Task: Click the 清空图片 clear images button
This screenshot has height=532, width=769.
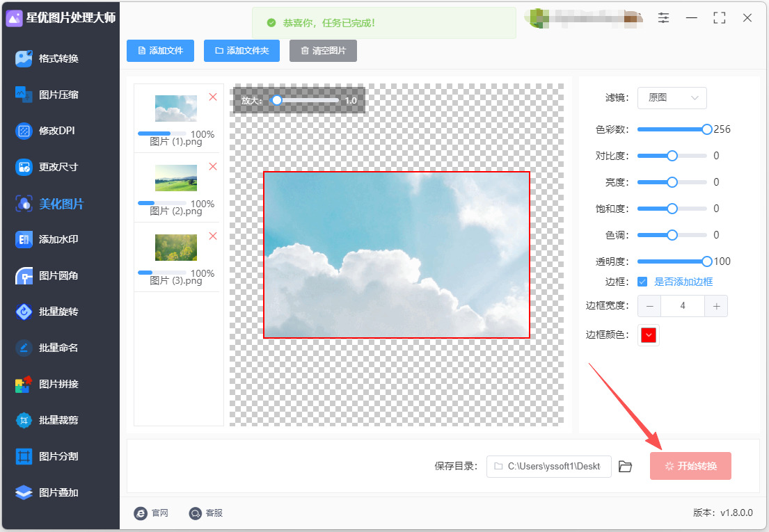Action: coord(323,51)
